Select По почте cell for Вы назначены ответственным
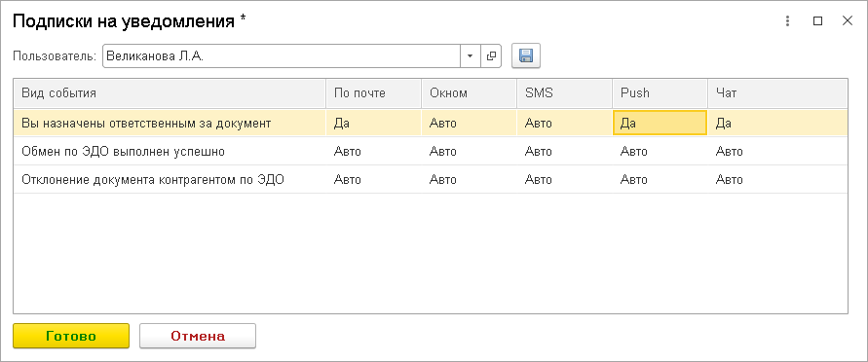Screen dimensions: 868x362 point(374,124)
